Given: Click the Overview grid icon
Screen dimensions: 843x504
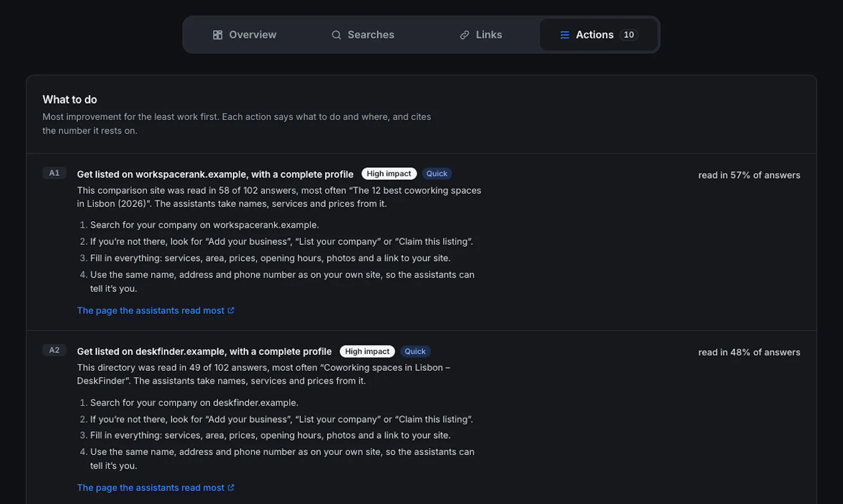Looking at the screenshot, I should coord(218,35).
